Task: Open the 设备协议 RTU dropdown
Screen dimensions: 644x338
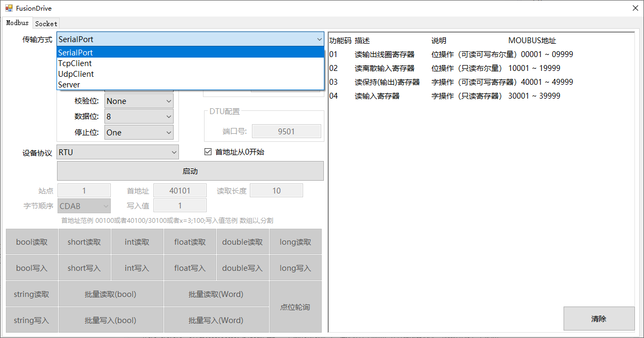Action: pos(118,152)
